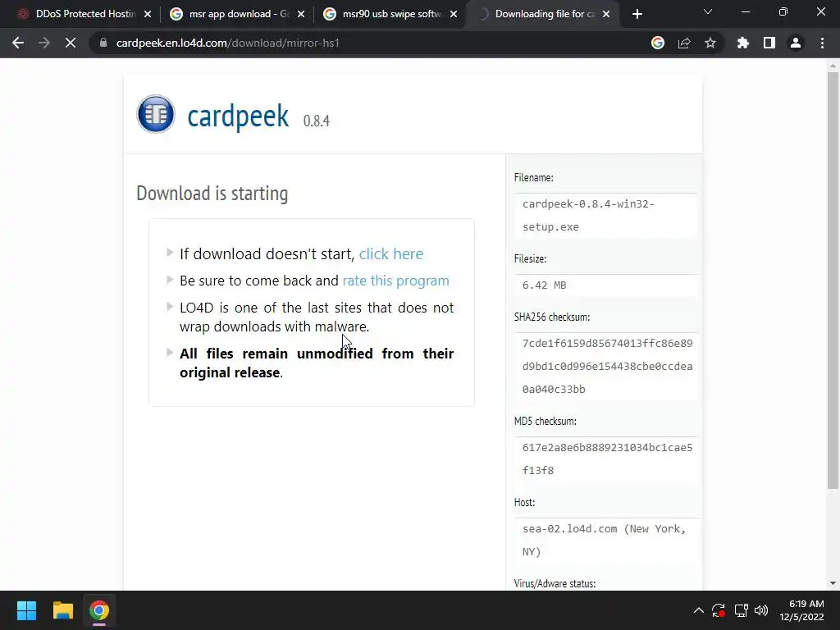Close the DDoS Protected Hosting tab
The width and height of the screenshot is (840, 630).
(148, 14)
